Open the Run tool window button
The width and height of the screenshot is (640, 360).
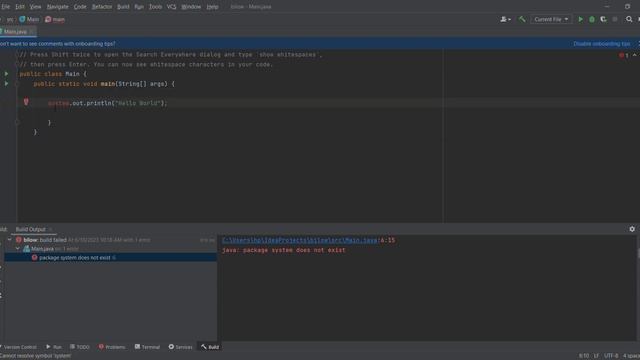(54, 347)
